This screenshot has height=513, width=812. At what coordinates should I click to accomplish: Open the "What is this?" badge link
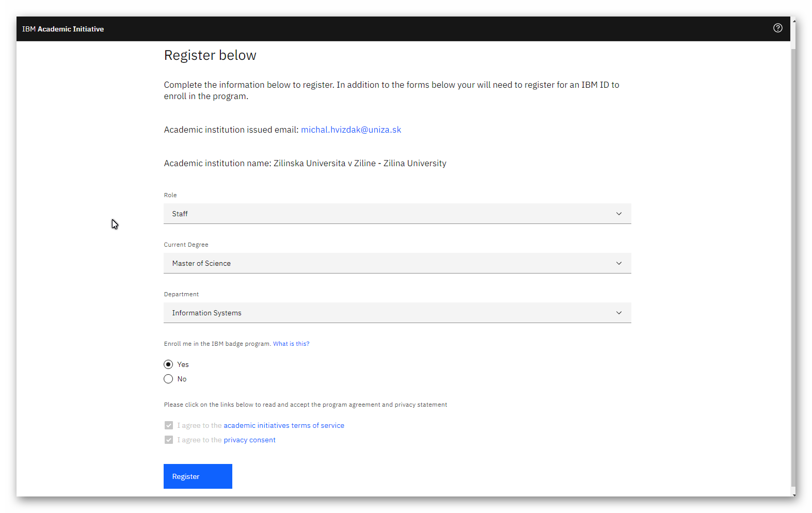pos(291,344)
